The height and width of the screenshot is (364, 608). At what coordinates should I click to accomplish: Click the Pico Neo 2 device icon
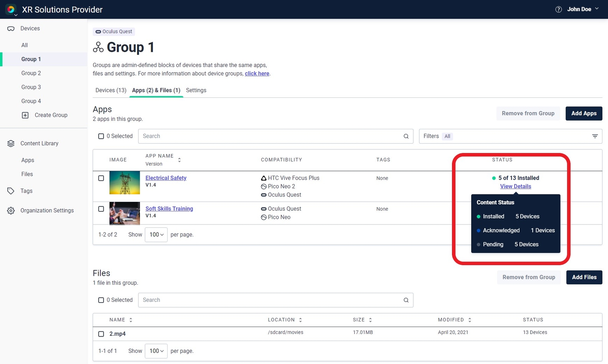coord(264,187)
